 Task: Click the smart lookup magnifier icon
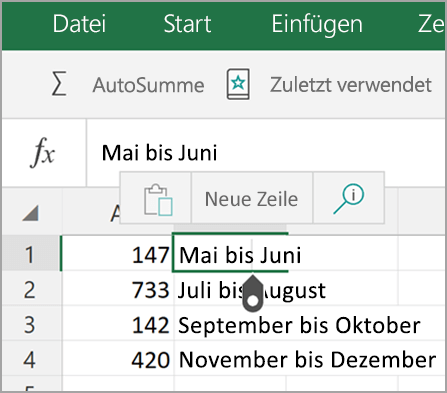pyautogui.click(x=349, y=199)
